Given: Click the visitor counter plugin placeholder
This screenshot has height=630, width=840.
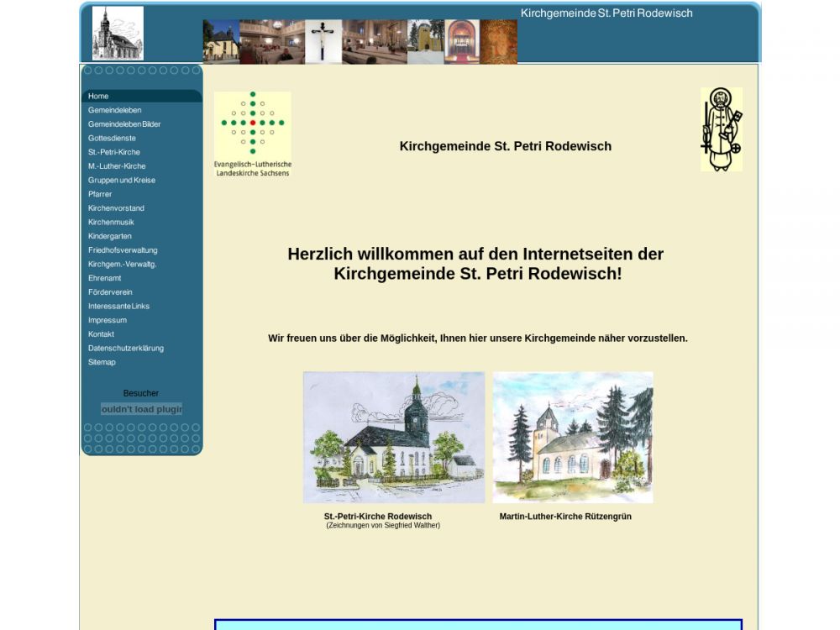Looking at the screenshot, I should (x=141, y=409).
